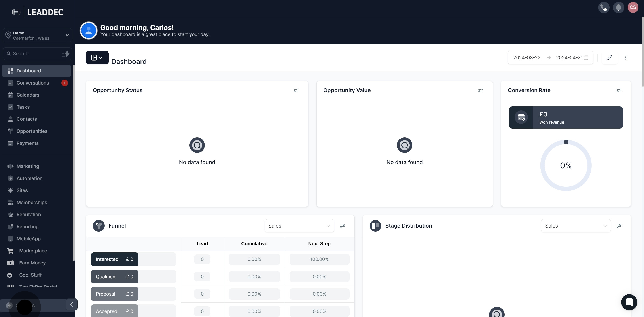The width and height of the screenshot is (644, 317).
Task: Click the Won revenue card icon
Action: click(x=521, y=117)
